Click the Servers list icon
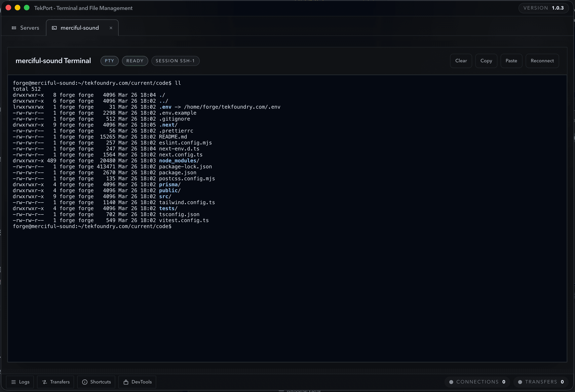This screenshot has height=392, width=575. [14, 28]
